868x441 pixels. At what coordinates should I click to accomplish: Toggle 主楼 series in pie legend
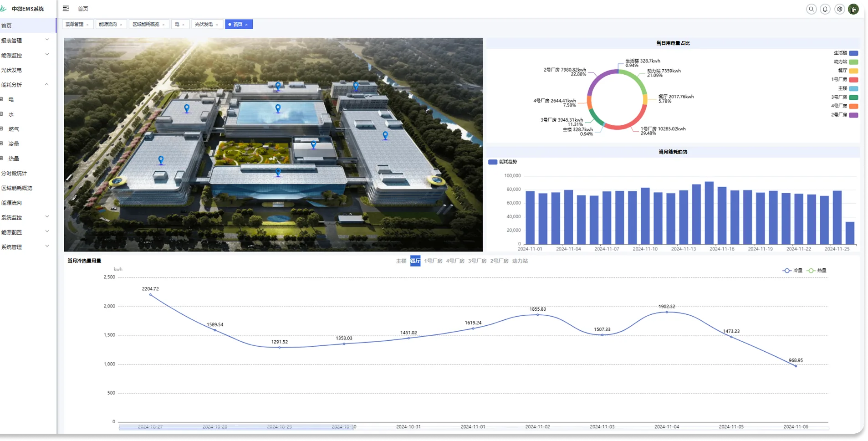tap(848, 88)
